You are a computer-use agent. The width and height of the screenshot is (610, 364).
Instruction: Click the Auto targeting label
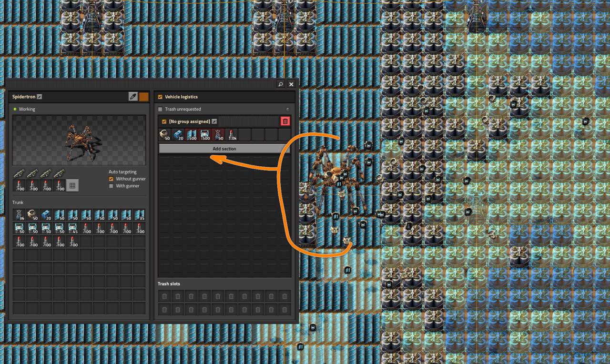coord(122,172)
